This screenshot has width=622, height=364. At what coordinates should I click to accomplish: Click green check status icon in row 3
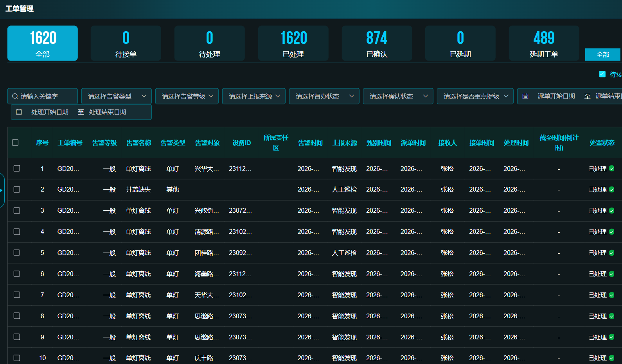pos(611,211)
